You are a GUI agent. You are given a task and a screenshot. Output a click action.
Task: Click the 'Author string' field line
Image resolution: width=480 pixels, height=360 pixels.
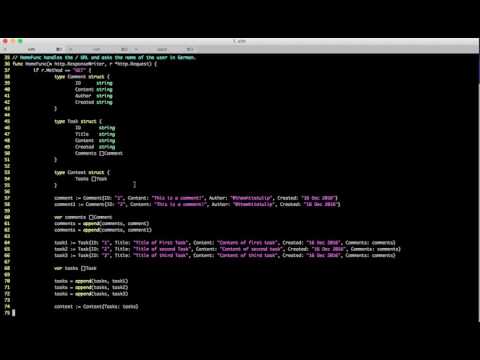point(94,96)
